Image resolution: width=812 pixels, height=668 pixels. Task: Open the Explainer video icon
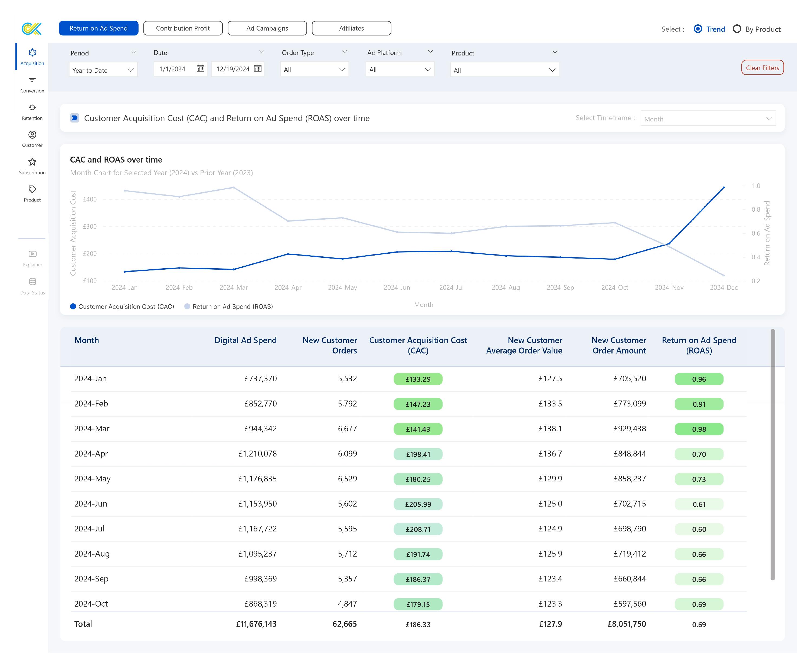[32, 254]
